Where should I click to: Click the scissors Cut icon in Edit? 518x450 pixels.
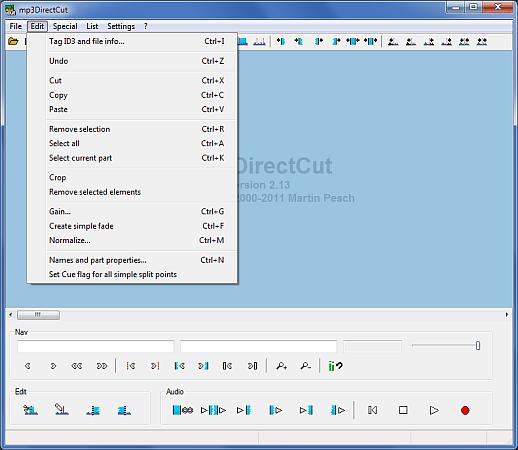click(x=31, y=410)
